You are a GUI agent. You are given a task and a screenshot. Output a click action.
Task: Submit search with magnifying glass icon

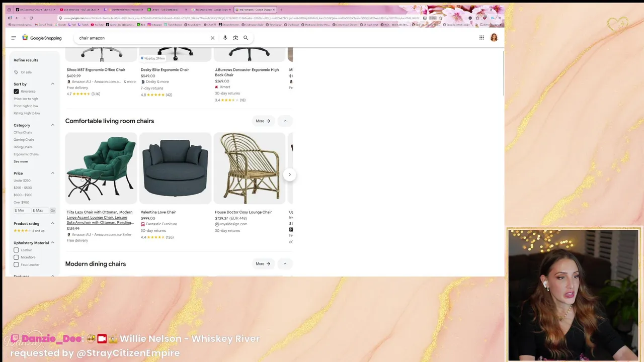click(x=246, y=38)
